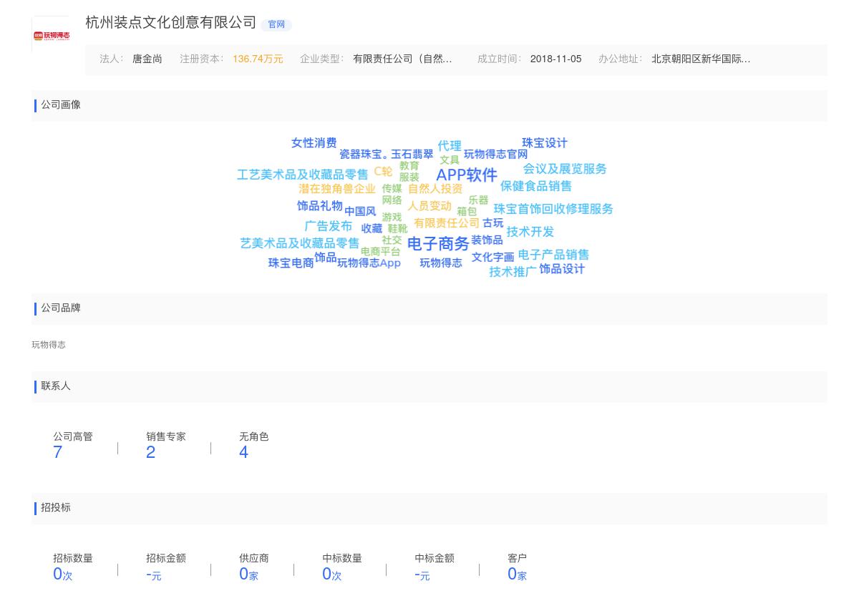Click word cloud tag 自然人投资

point(435,189)
